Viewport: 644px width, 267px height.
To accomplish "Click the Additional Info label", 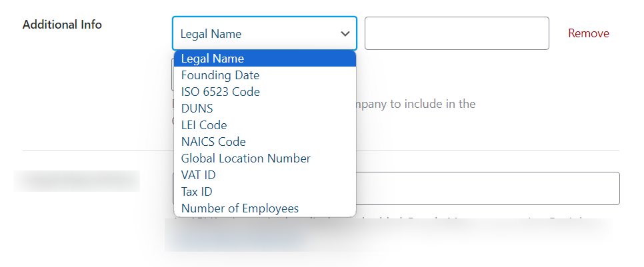I will [x=62, y=25].
